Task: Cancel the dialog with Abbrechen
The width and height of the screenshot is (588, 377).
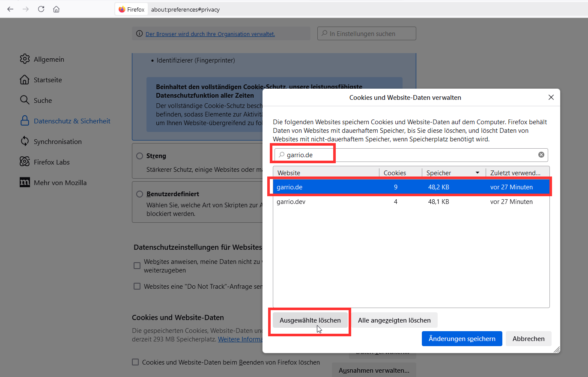Action: point(528,338)
